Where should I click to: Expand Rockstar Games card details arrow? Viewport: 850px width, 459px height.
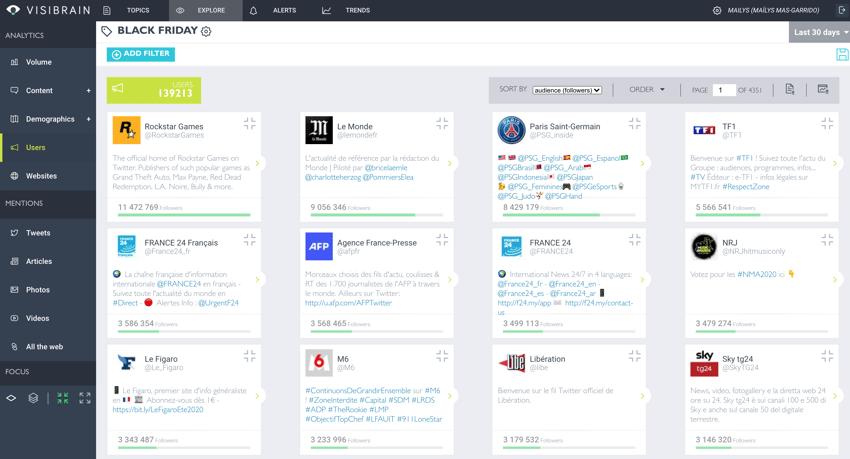pyautogui.click(x=257, y=163)
